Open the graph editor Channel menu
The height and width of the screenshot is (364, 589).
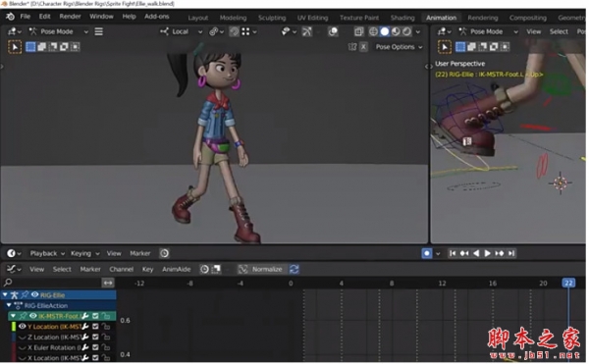[122, 270]
